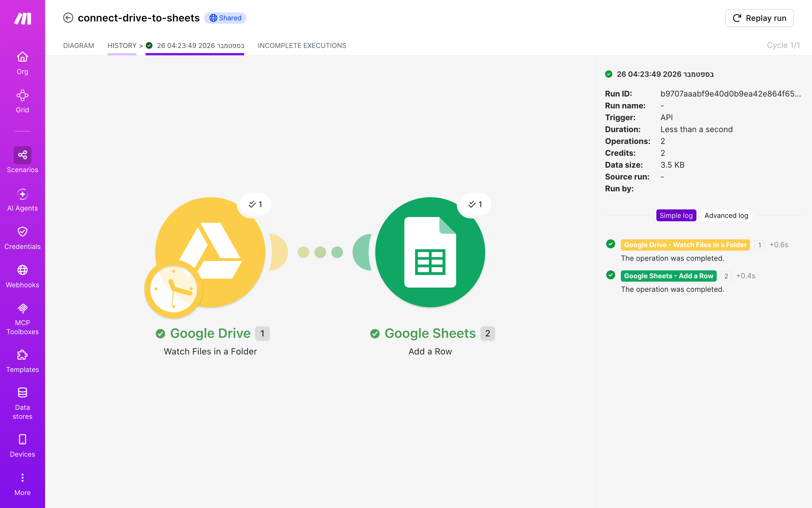The height and width of the screenshot is (508, 812).
Task: Click the log badge 2 next to Sheets entry
Action: [726, 276]
